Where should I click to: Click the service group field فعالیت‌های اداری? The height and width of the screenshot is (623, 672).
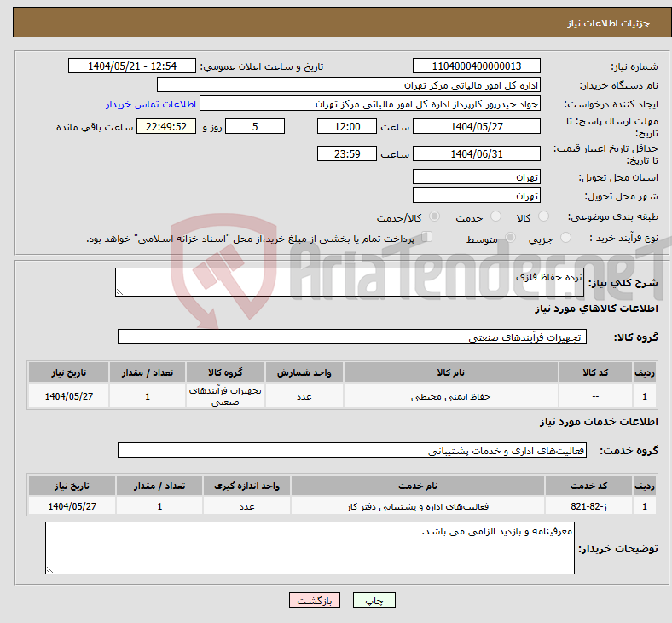click(352, 451)
